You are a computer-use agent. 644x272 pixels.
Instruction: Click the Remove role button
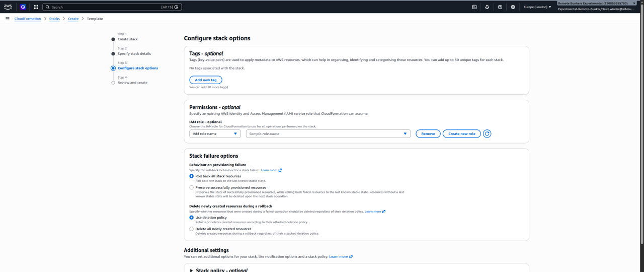tap(428, 133)
